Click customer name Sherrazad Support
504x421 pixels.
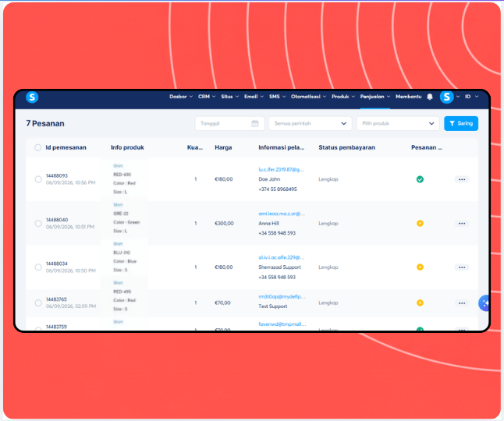point(279,267)
